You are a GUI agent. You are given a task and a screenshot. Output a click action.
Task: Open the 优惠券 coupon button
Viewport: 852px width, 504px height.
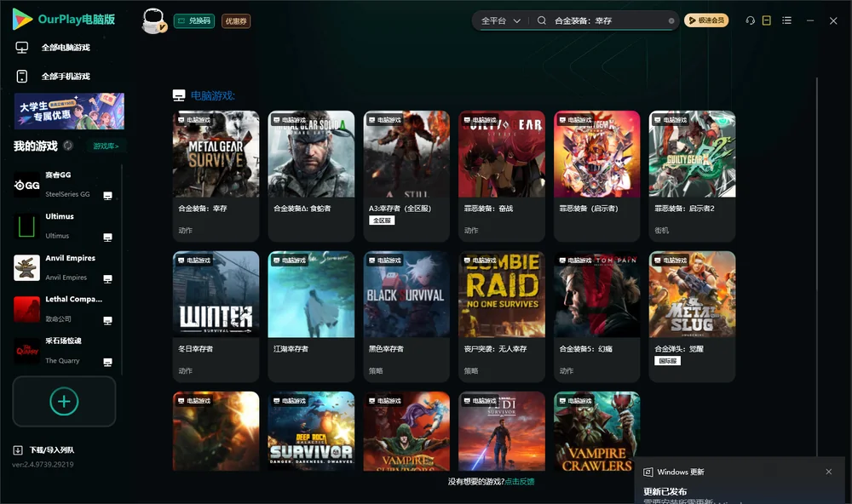pos(236,21)
